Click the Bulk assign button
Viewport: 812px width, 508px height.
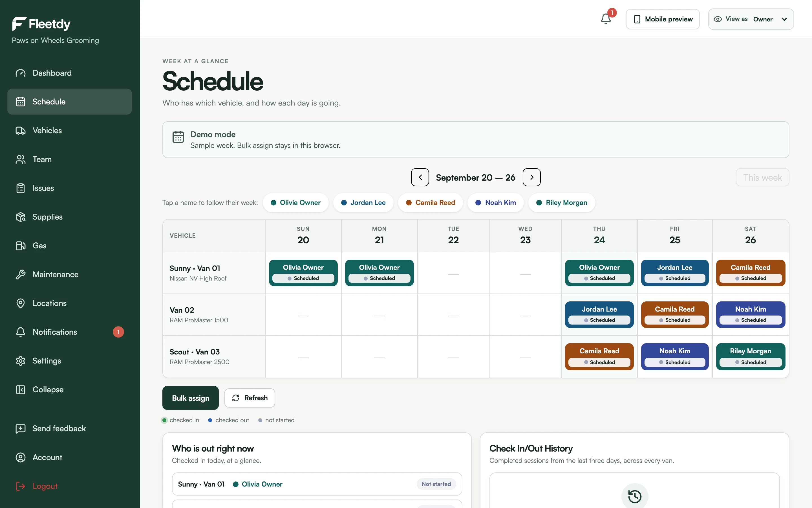pos(190,398)
